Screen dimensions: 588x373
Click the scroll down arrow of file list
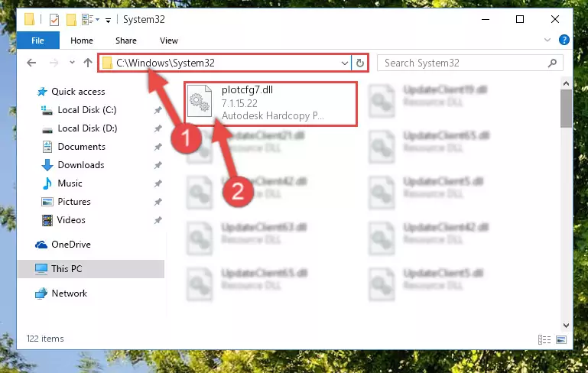coord(566,326)
